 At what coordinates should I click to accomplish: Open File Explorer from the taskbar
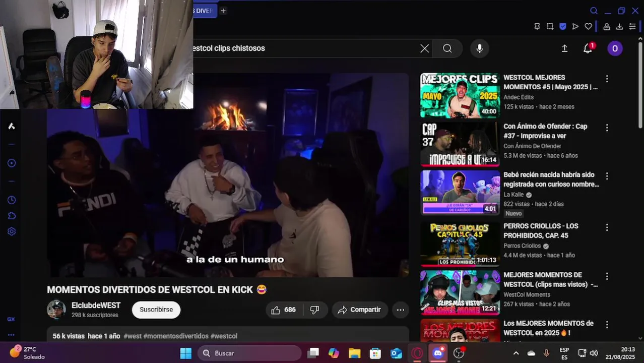(x=355, y=353)
